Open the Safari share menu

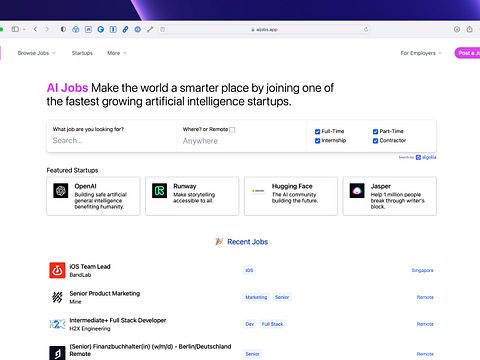pos(469,29)
